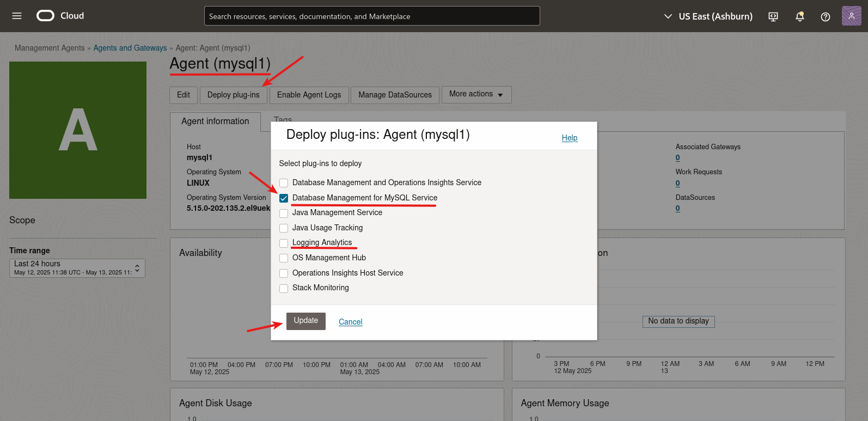The width and height of the screenshot is (868, 421).
Task: Open the user profile avatar
Action: (x=852, y=16)
